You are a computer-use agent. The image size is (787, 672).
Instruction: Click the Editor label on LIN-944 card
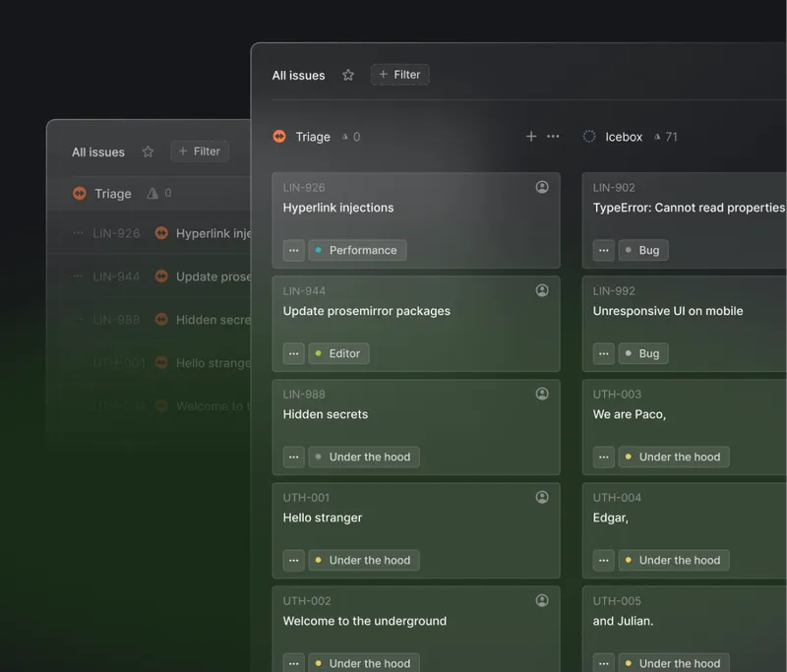click(x=338, y=354)
